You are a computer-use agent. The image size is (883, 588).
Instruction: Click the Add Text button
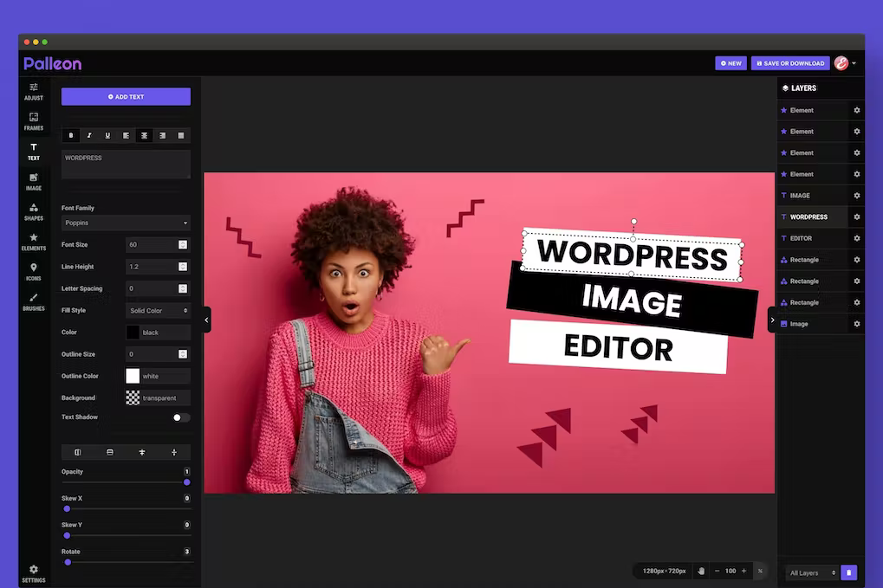point(126,97)
